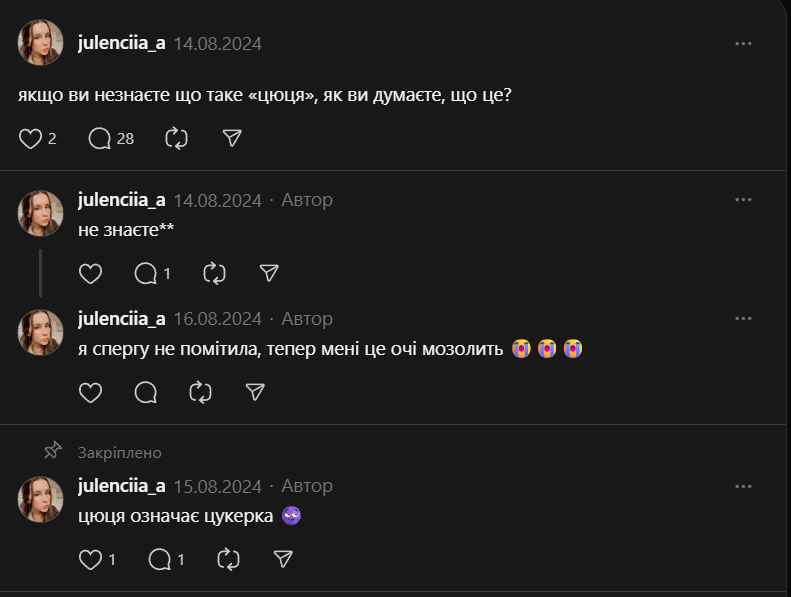The width and height of the screenshot is (791, 597).
Task: Click julenciia_a avatar on the main post
Action: pos(41,43)
